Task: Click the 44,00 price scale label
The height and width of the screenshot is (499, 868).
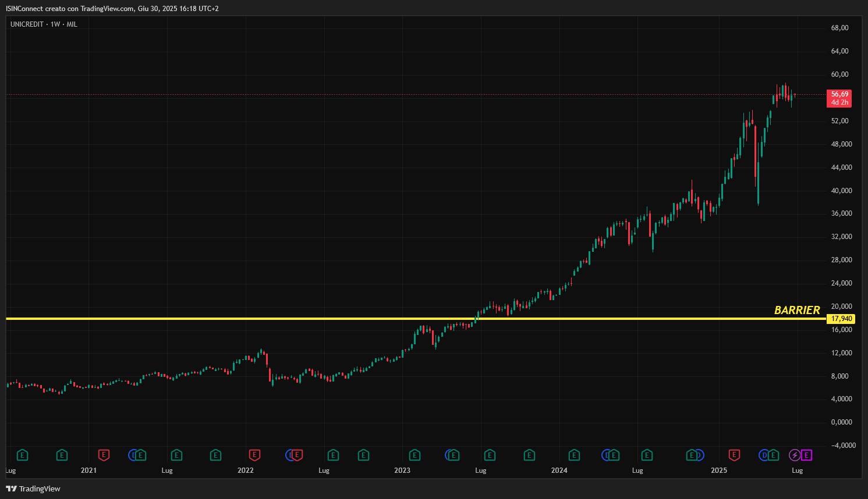Action: (841, 167)
